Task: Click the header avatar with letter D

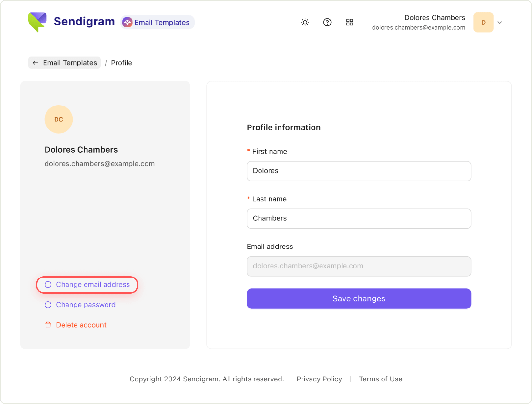Action: [x=483, y=22]
